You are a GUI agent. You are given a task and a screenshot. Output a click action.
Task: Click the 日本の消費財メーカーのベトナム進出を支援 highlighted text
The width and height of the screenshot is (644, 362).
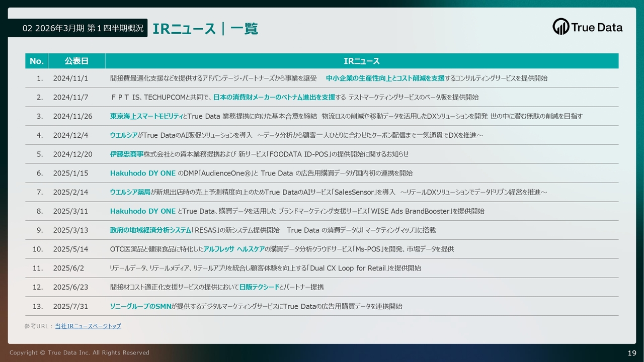(x=274, y=98)
